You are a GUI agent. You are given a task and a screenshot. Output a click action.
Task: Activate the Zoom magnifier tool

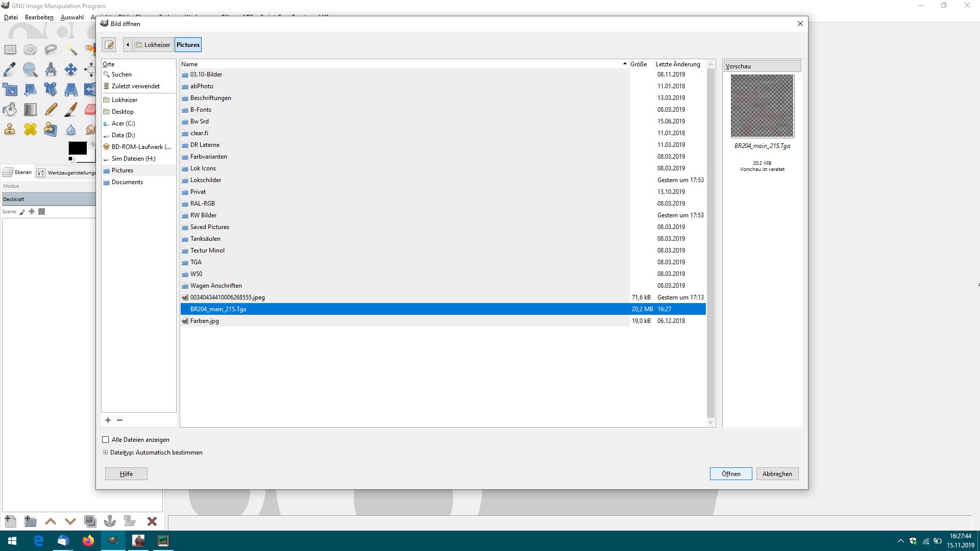click(x=30, y=69)
